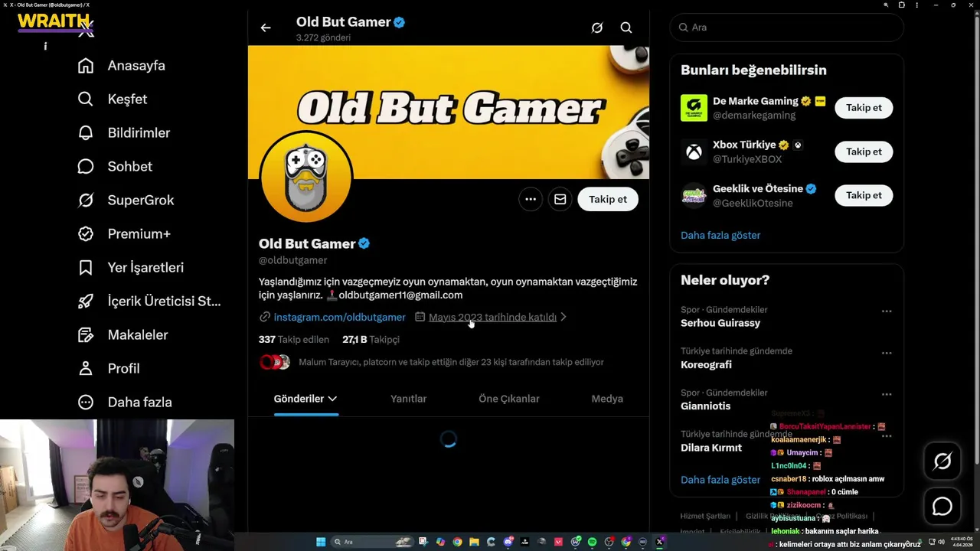Open Koreografi trending topic
The width and height of the screenshot is (980, 551).
(x=706, y=364)
